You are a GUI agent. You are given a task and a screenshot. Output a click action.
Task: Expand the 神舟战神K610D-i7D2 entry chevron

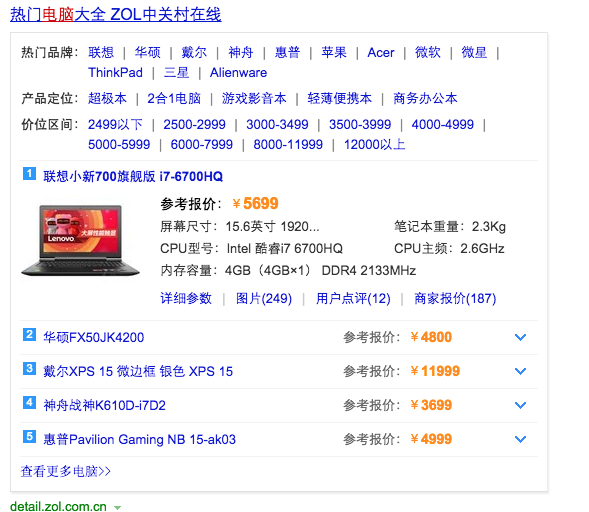pos(520,405)
